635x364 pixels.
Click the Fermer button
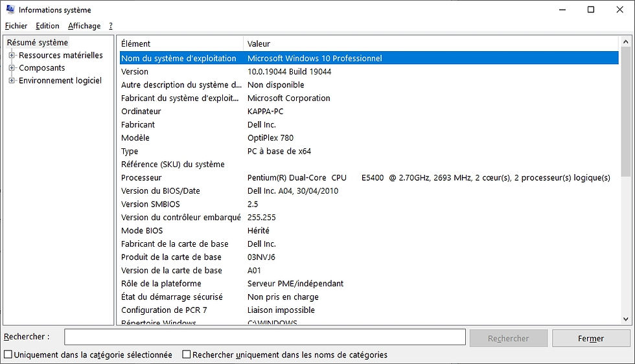click(x=591, y=338)
